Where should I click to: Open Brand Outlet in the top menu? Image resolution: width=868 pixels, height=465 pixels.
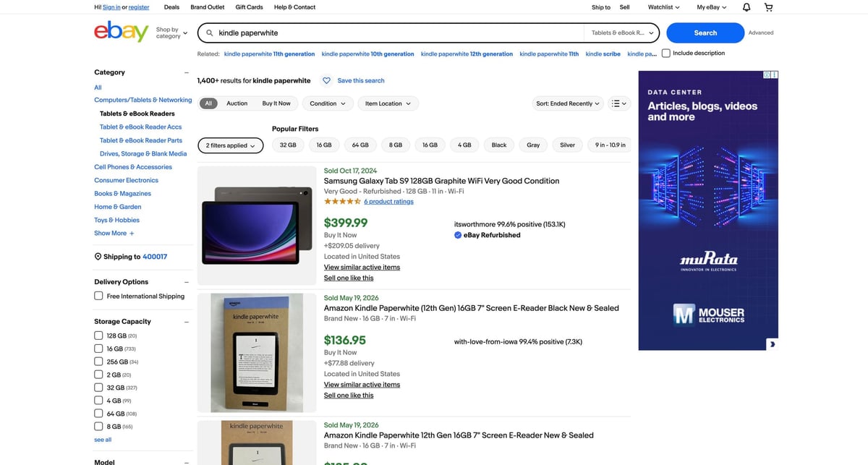coord(208,7)
